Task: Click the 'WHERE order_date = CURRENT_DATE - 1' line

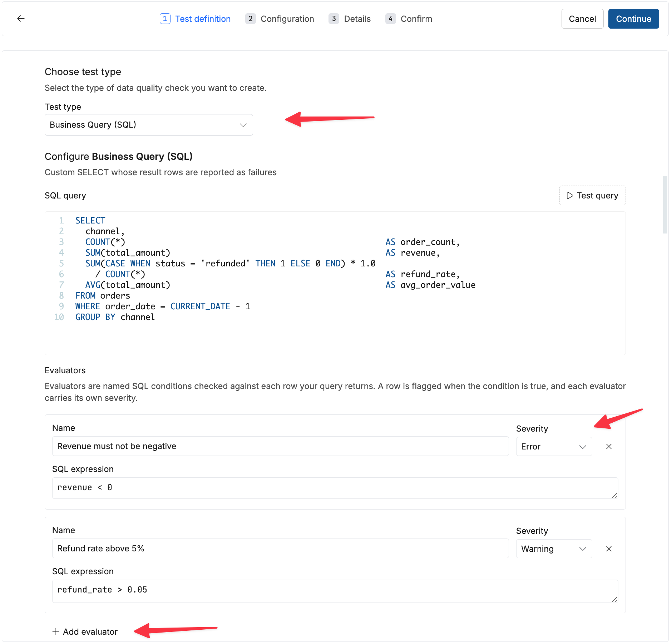Action: pyautogui.click(x=163, y=306)
